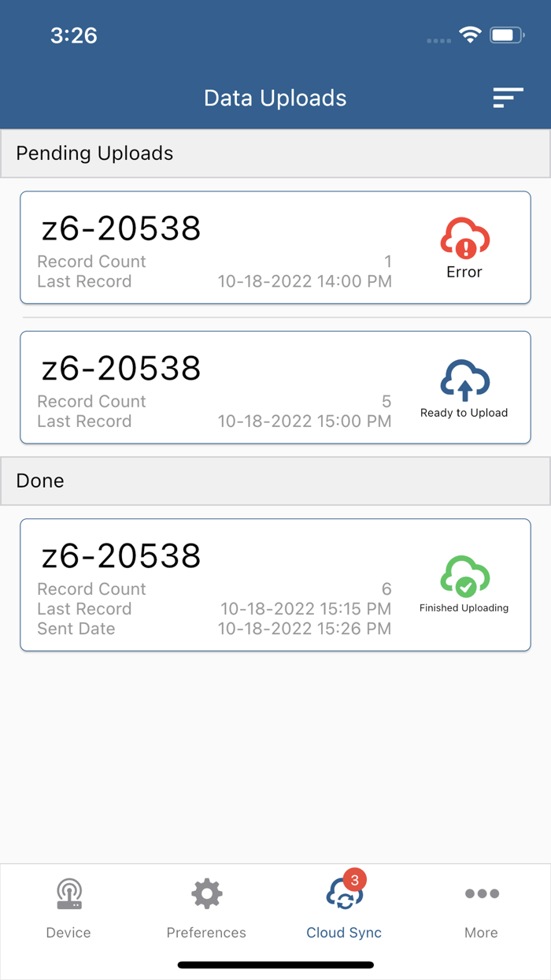This screenshot has width=551, height=980.
Task: Tap the battery indicator
Action: [506, 35]
